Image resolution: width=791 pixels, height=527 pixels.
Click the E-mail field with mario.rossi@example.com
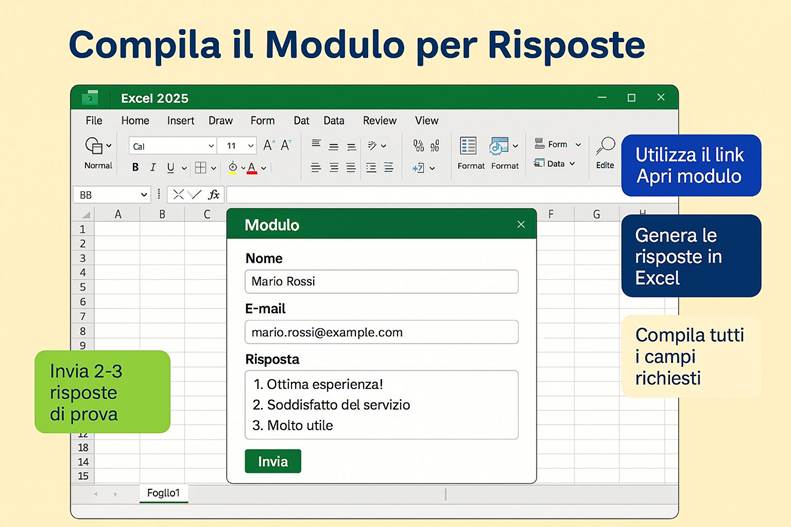click(381, 332)
